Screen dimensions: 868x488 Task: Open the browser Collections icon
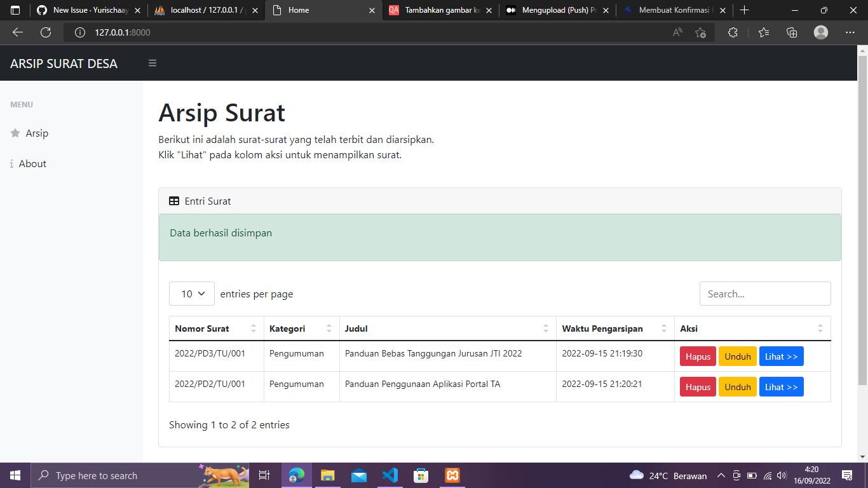click(792, 32)
